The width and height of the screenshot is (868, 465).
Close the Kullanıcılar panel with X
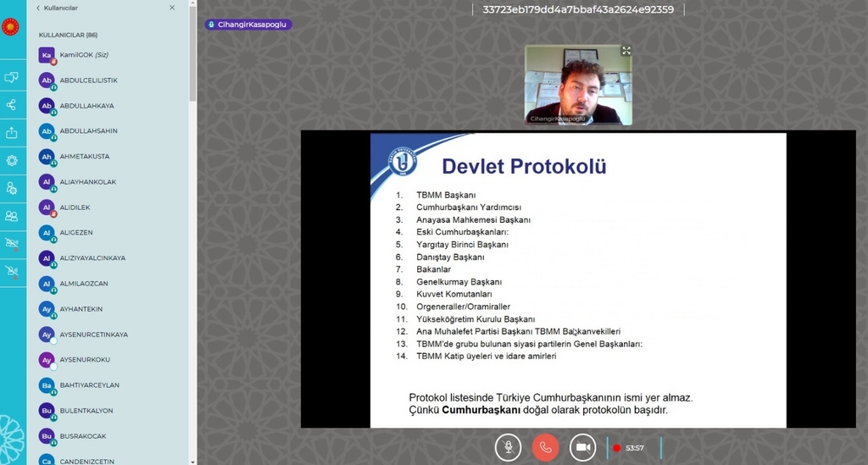click(172, 8)
